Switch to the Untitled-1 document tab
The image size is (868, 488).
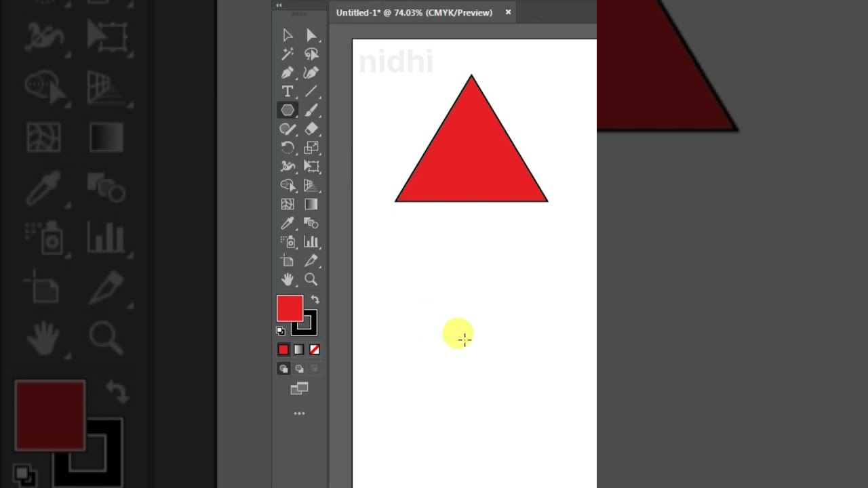point(414,12)
